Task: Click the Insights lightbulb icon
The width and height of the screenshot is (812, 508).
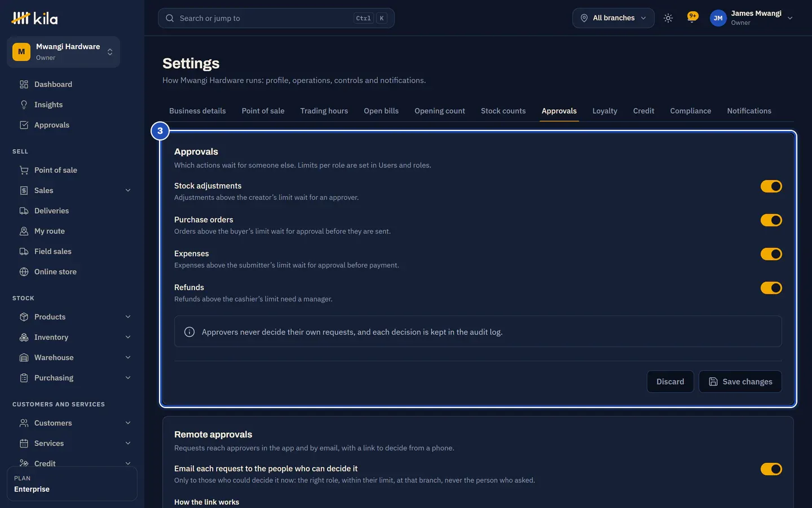Action: (24, 105)
